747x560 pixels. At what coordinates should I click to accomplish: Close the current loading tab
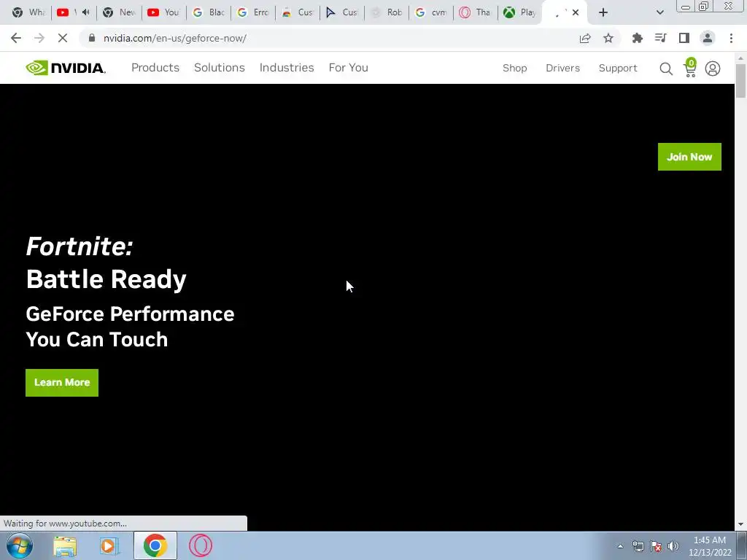coord(576,12)
